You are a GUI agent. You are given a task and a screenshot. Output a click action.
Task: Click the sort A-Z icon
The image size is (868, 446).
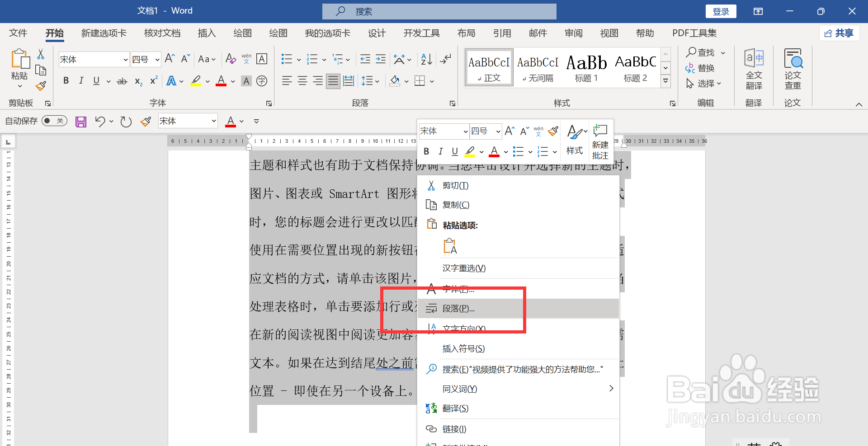click(426, 59)
